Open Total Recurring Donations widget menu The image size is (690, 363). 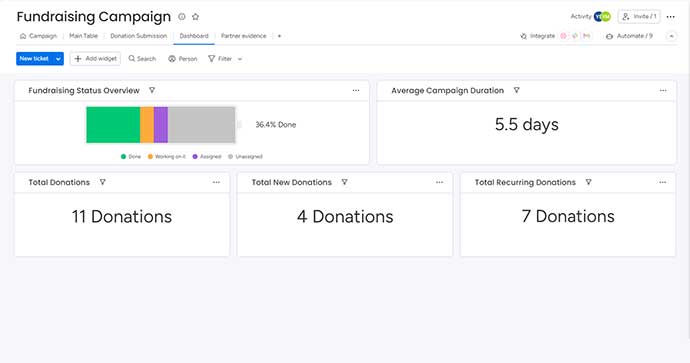[x=663, y=182]
